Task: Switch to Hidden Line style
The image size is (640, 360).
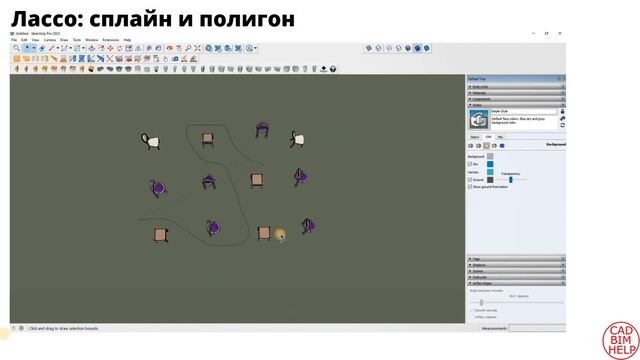Action: tap(398, 48)
